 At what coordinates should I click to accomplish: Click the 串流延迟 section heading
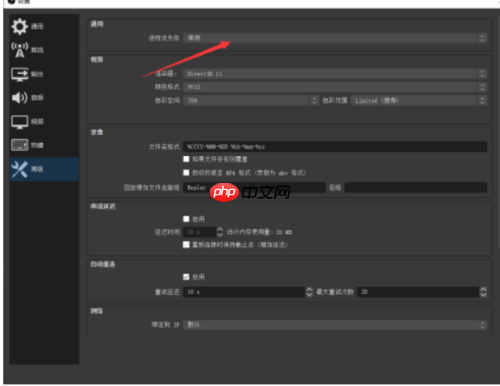pyautogui.click(x=103, y=207)
